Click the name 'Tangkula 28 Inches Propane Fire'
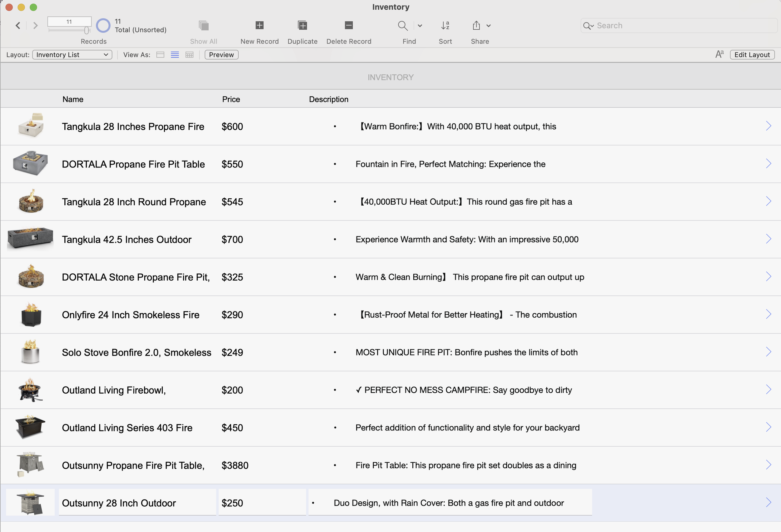Screen dimensions: 781x532 click(133, 127)
